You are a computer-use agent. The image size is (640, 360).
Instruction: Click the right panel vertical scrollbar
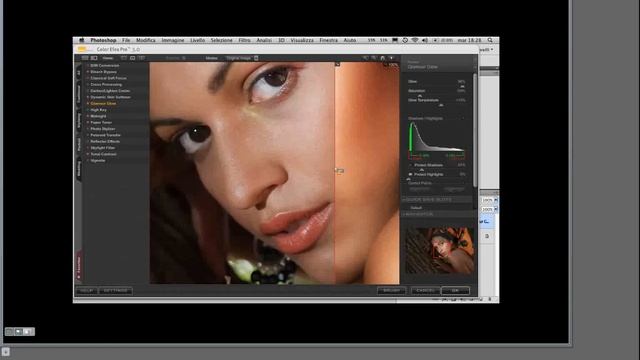(475, 130)
